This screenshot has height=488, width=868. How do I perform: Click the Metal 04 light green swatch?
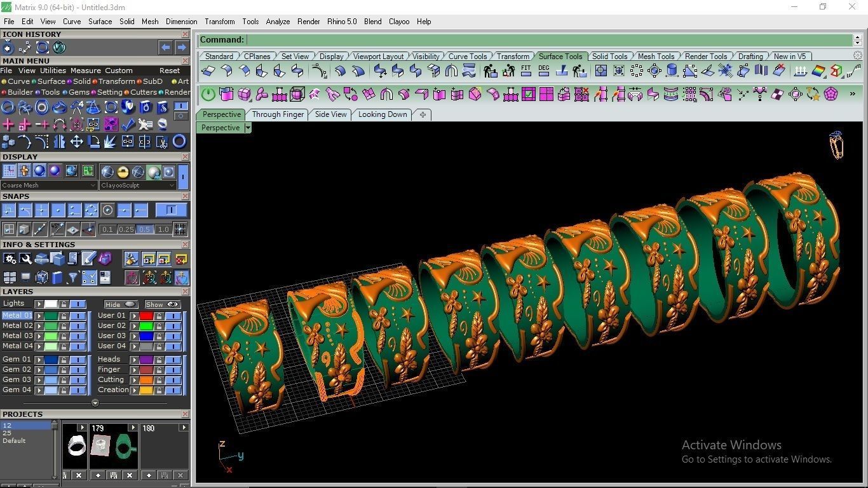click(51, 346)
